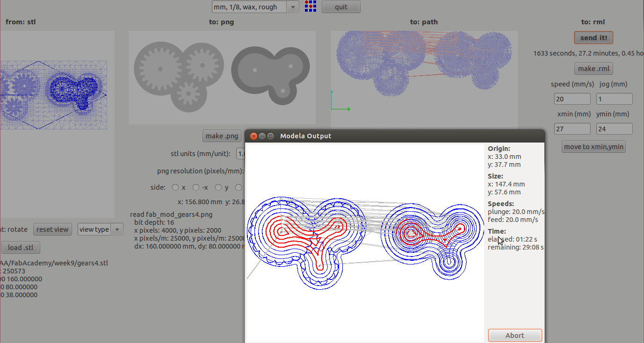Click the 'load .stl' button

[21, 248]
